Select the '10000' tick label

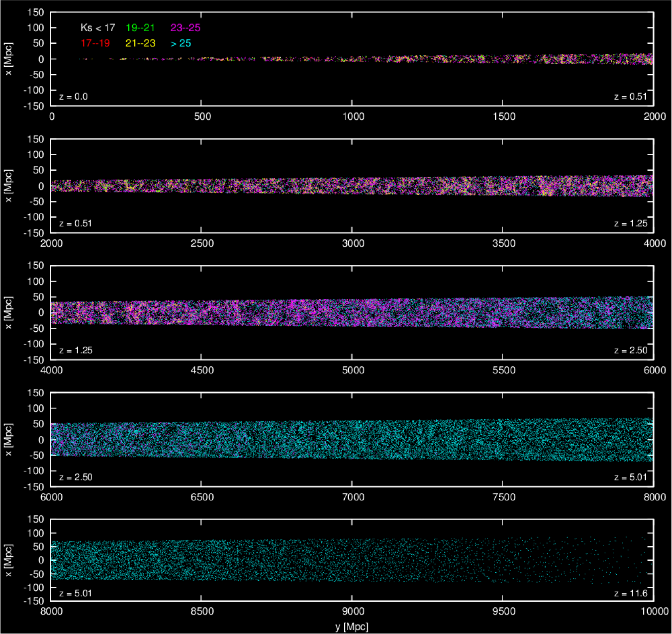point(655,611)
